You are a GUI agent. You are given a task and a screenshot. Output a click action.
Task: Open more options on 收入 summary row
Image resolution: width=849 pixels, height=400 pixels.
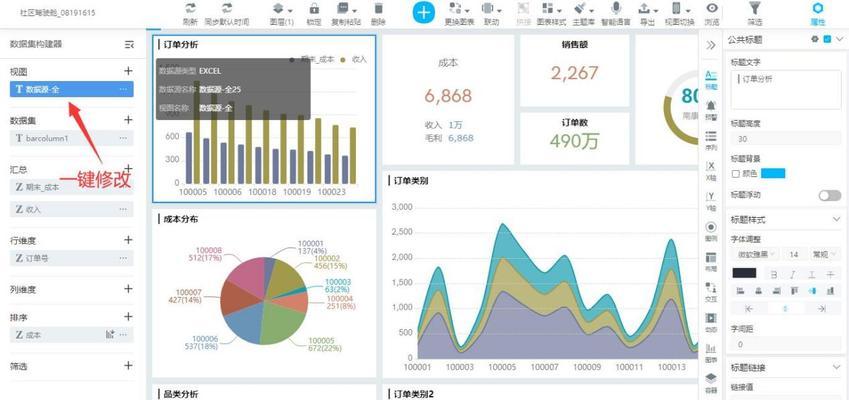click(123, 209)
